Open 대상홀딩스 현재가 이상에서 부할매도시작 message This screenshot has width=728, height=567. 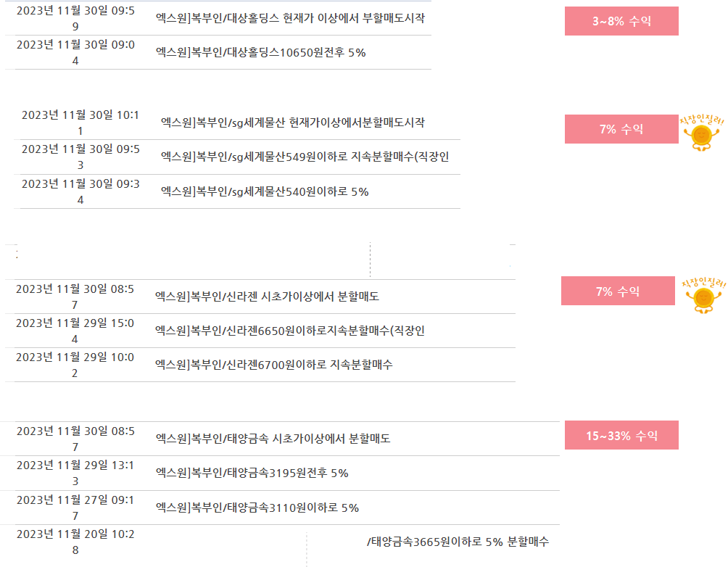[x=290, y=18]
